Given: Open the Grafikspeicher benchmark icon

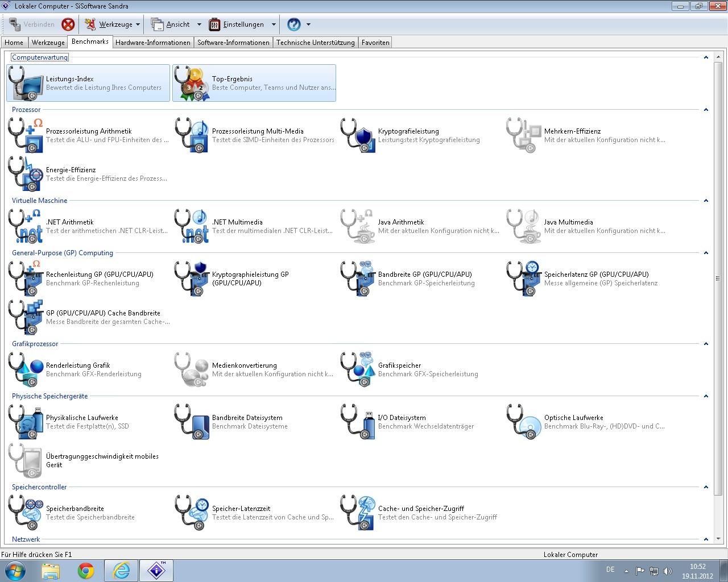Looking at the screenshot, I should [x=358, y=369].
